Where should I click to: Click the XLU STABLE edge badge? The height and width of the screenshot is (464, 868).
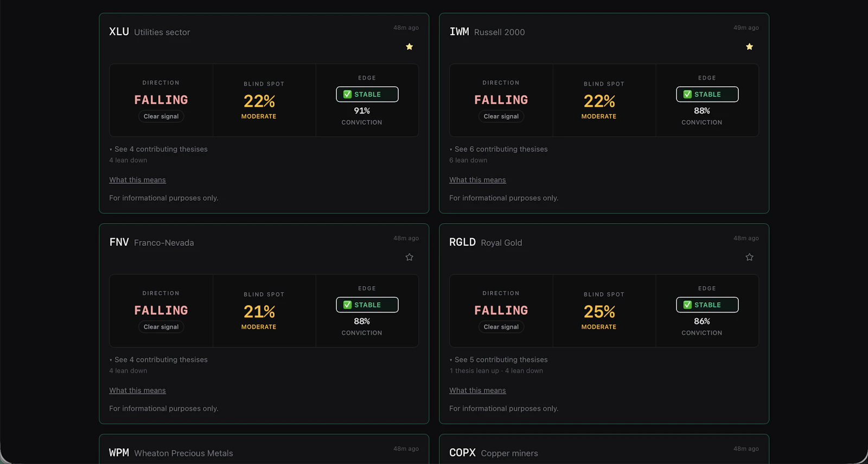coord(367,94)
